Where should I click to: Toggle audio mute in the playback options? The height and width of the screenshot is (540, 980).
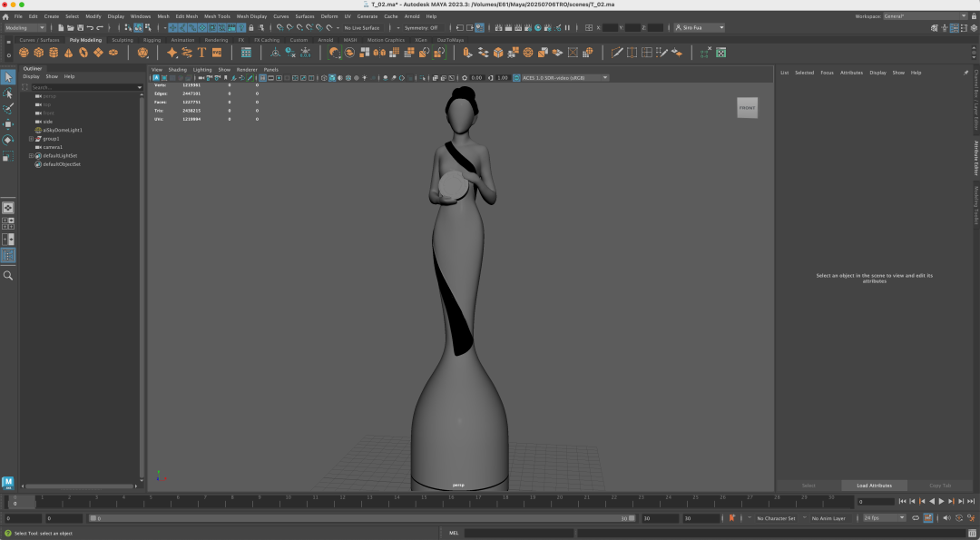pyautogui.click(x=946, y=518)
